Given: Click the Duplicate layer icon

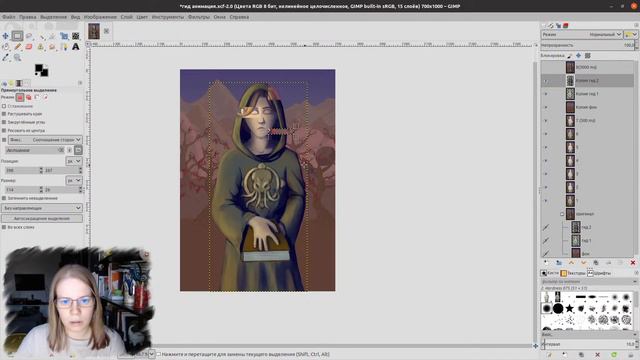Looking at the screenshot, I should (x=596, y=263).
